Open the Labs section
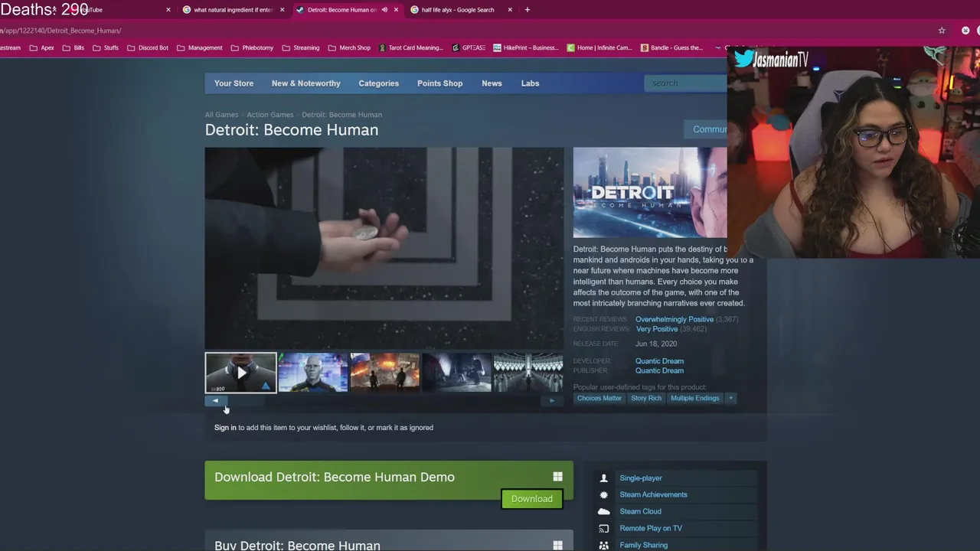This screenshot has height=551, width=980. tap(530, 83)
